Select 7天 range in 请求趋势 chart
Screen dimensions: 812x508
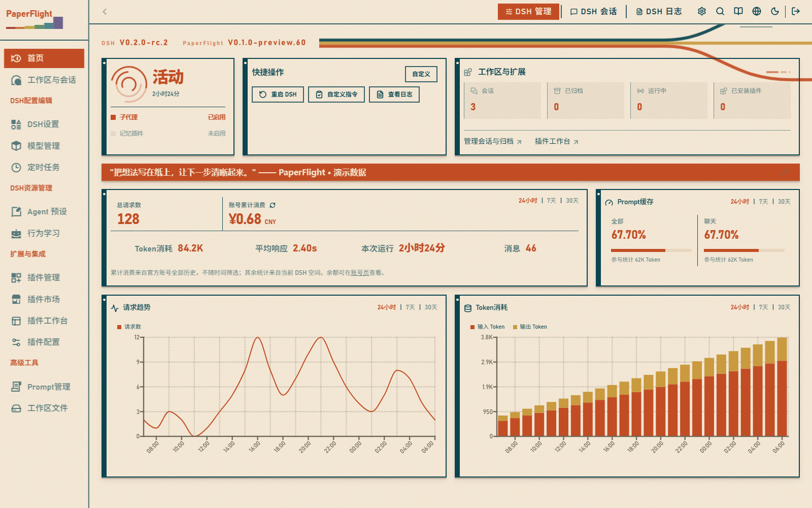click(411, 307)
